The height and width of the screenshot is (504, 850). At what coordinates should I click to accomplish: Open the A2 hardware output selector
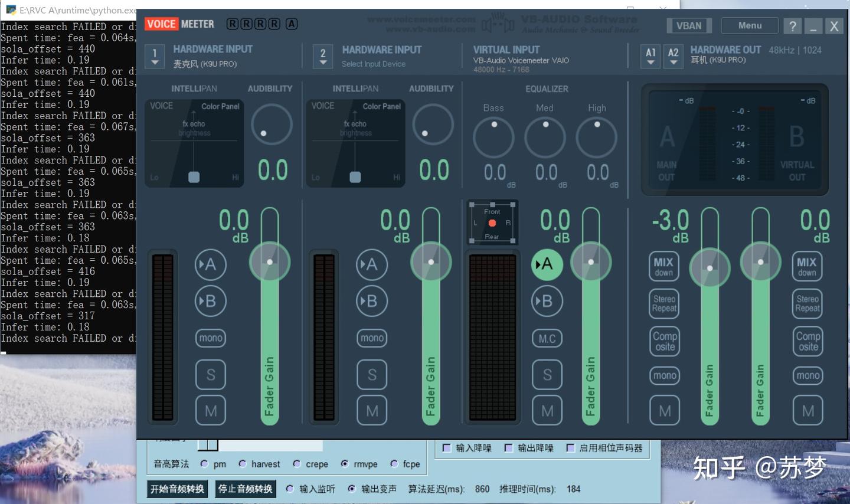pyautogui.click(x=673, y=57)
